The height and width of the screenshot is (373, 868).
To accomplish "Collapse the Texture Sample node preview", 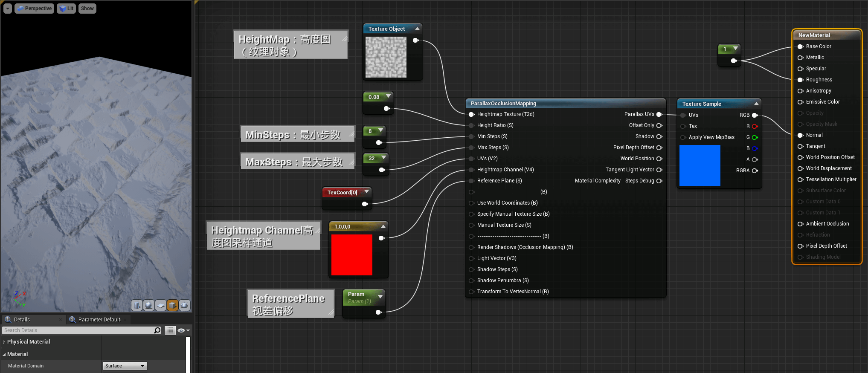I will pos(756,104).
